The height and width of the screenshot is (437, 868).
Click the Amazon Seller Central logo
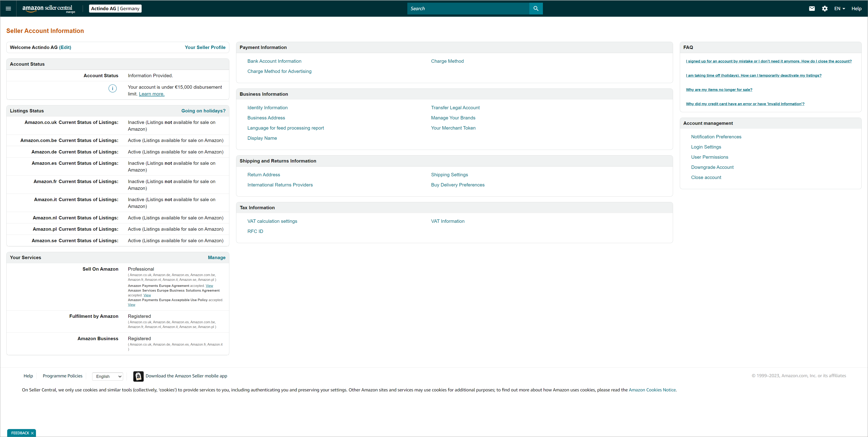click(49, 9)
